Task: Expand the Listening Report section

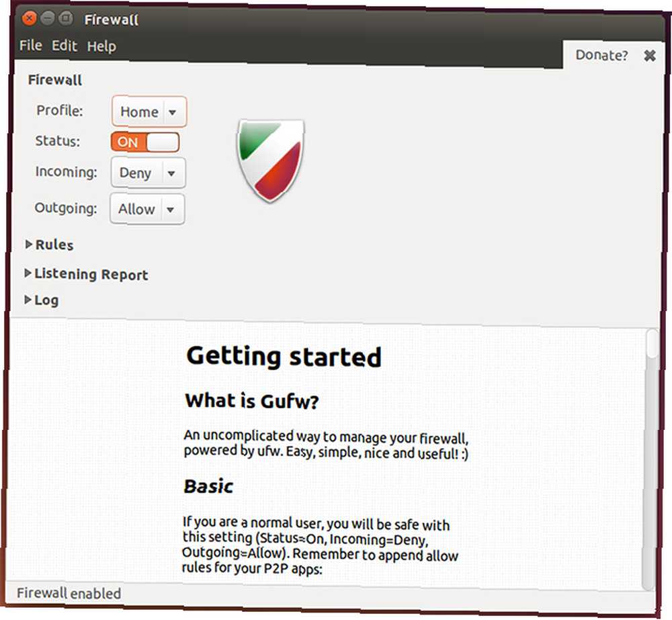Action: 86,274
